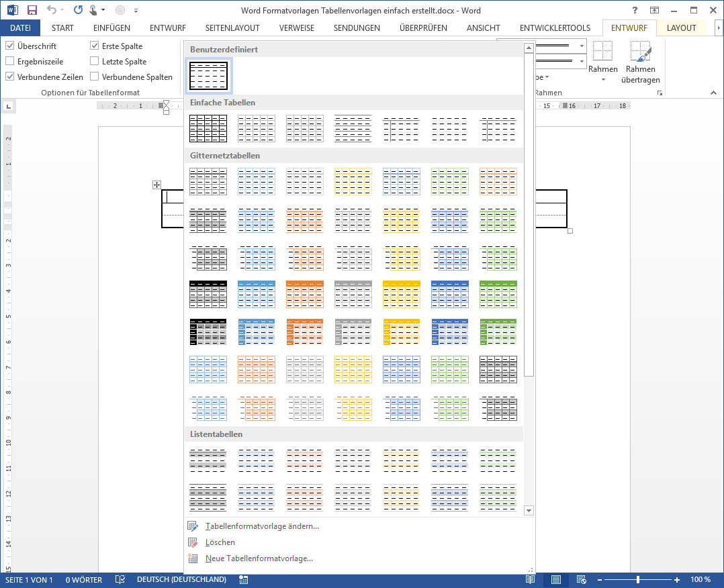Click the Word application icon in title bar
This screenshot has width=724, height=588.
point(13,10)
